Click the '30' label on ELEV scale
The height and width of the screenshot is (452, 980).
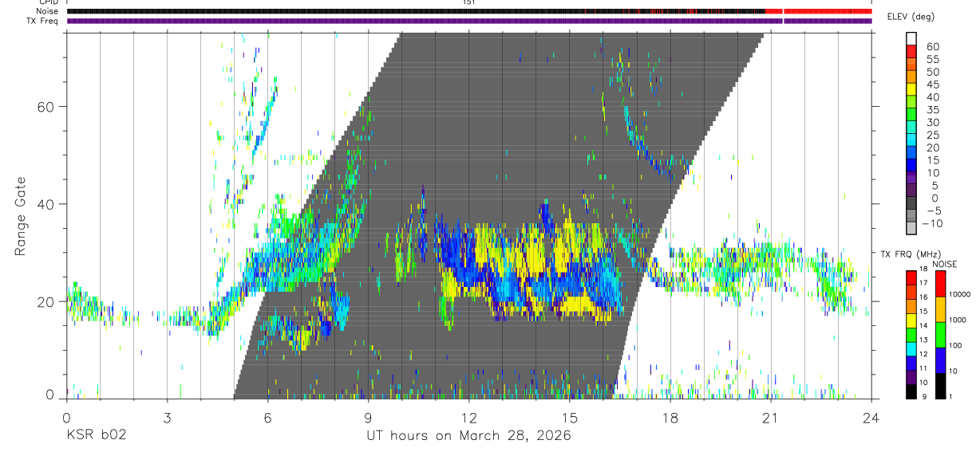pyautogui.click(x=933, y=122)
